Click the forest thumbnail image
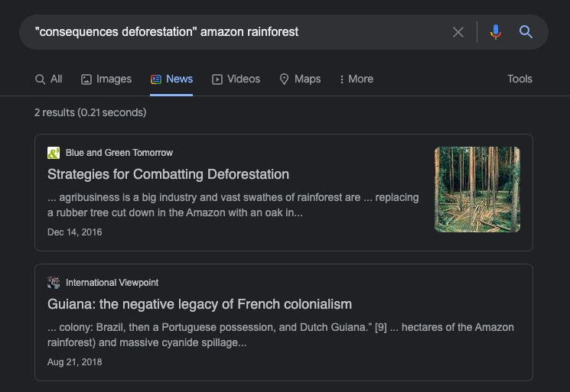Viewport: 570px width, 392px height. point(477,190)
